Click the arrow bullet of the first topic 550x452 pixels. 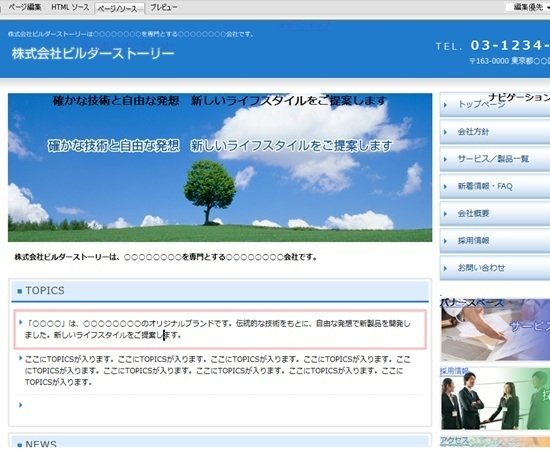tap(20, 322)
